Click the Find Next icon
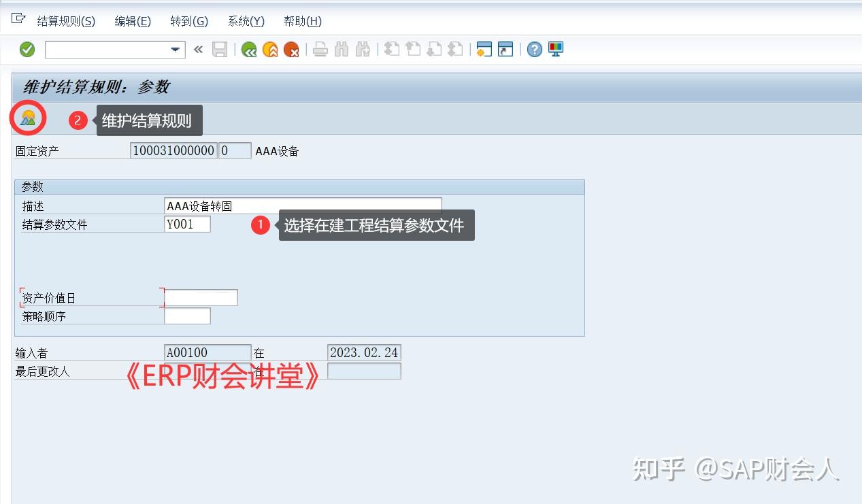The image size is (862, 504). click(364, 49)
